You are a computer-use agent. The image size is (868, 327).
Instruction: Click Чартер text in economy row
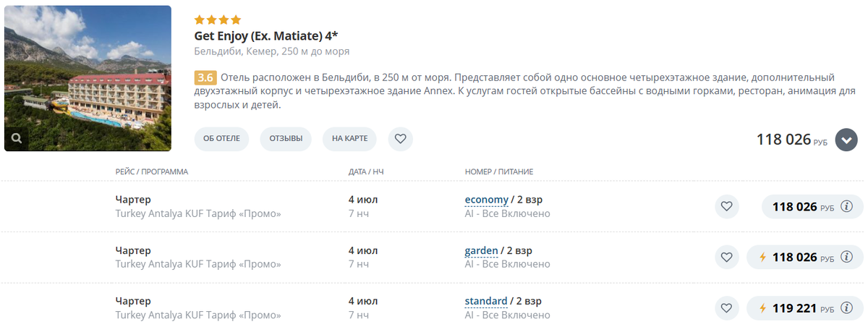pos(133,200)
